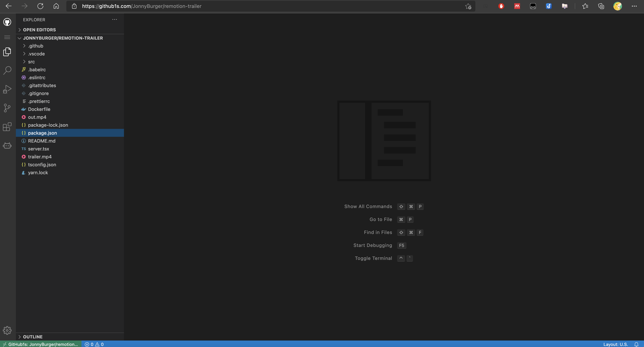Reload the page with refresh icon
This screenshot has height=347, width=644.
point(40,6)
